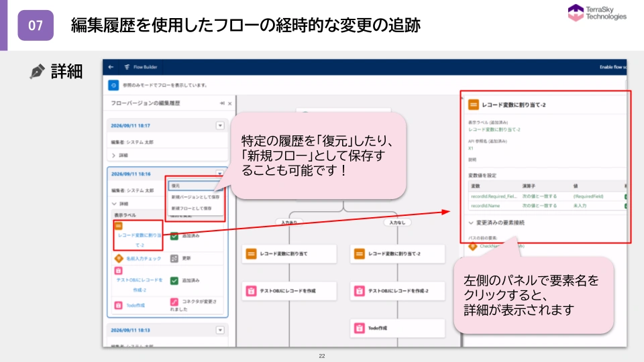The image size is (644, 362).
Task: Click assignment icon of canvas node レコード変数に割り当て
Action: point(251,253)
